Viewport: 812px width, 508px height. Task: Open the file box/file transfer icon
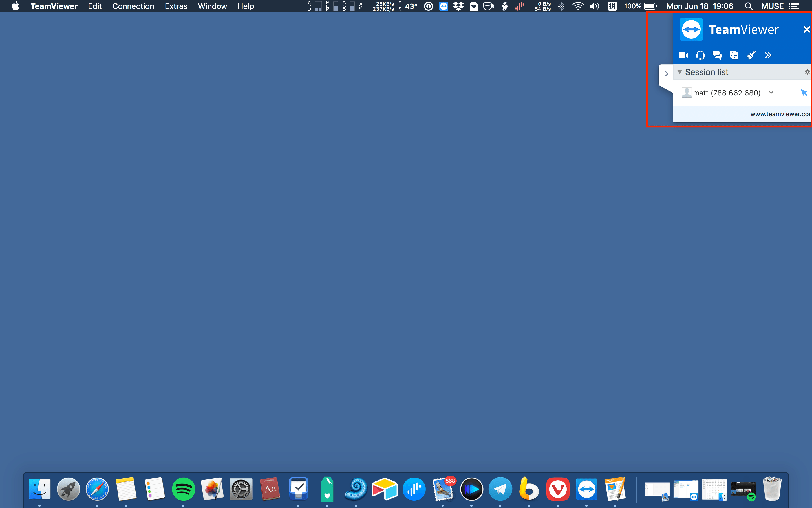point(734,55)
